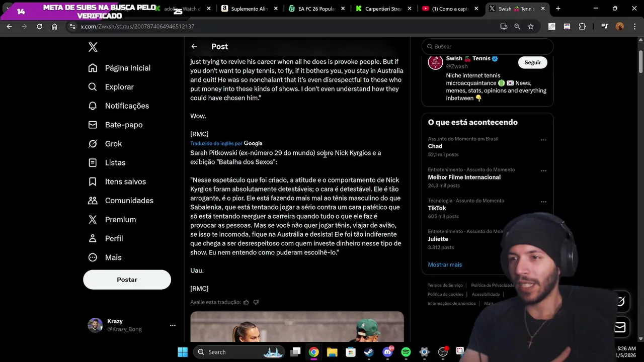Screen dimensions: 644x362
Task: Click the Perfil person icon
Action: (93, 238)
